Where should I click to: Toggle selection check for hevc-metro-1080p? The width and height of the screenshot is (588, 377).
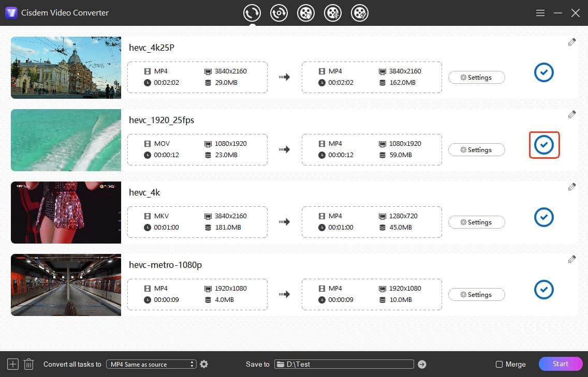[x=544, y=289]
